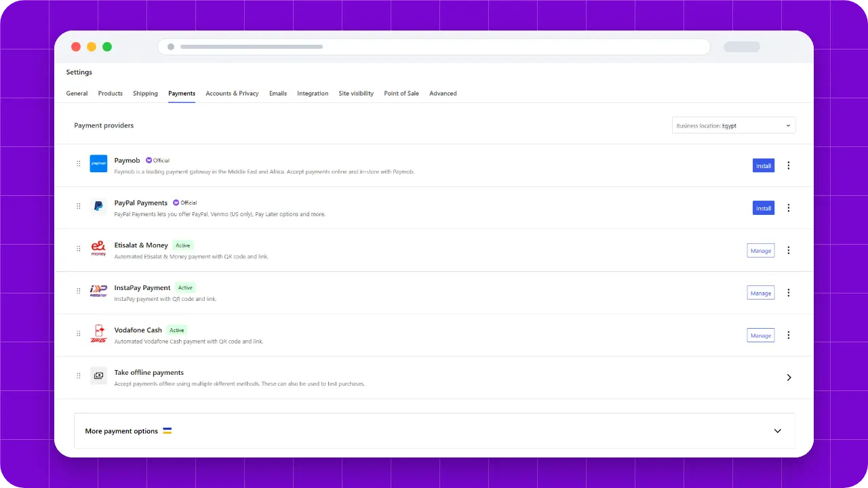Install PayPal Payments
The width and height of the screenshot is (868, 488).
click(764, 208)
